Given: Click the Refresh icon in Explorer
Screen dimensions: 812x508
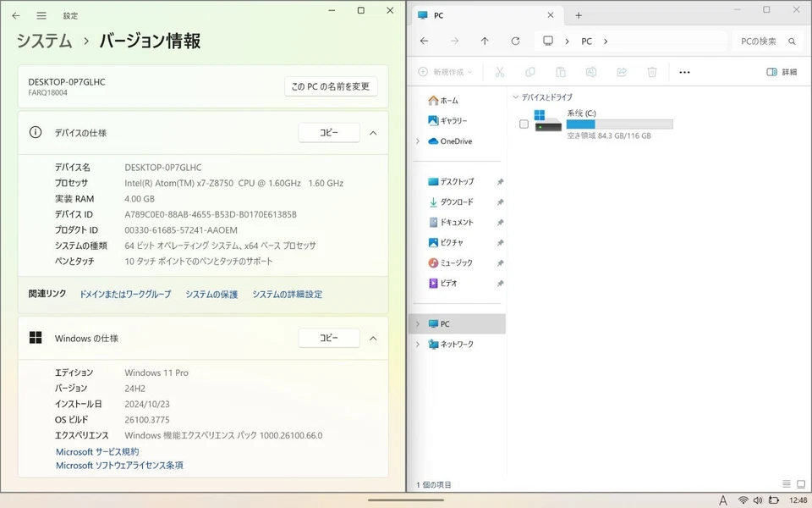Looking at the screenshot, I should tap(515, 41).
